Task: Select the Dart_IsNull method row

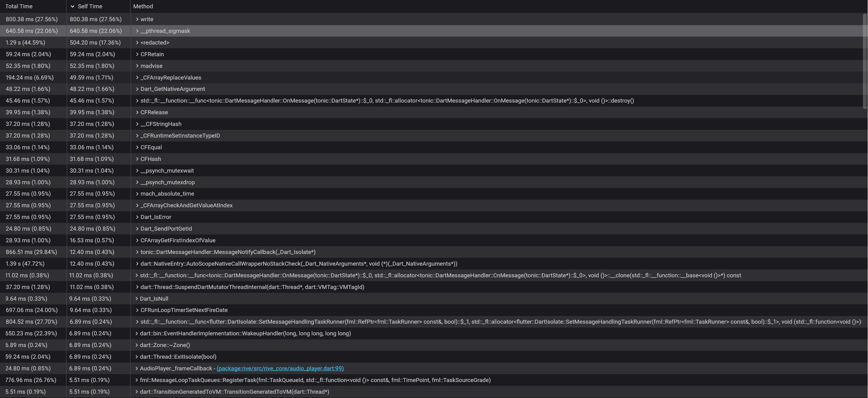Action: [x=154, y=298]
